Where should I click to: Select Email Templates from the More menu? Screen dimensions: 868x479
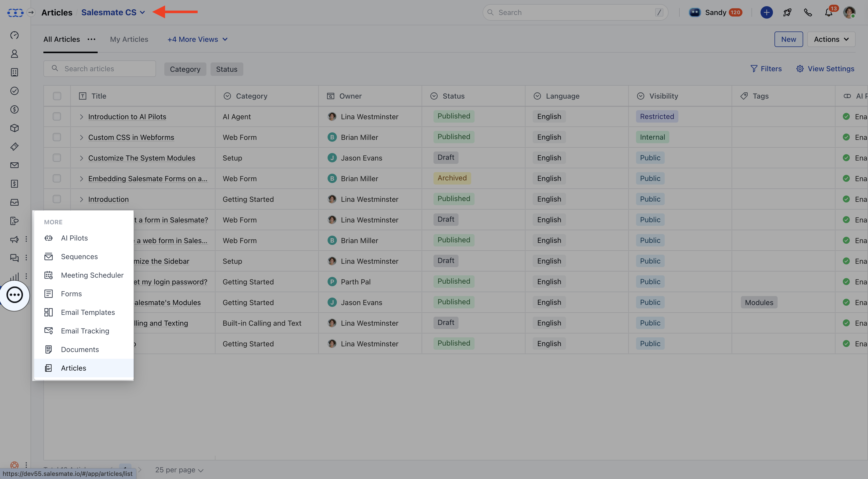coord(88,312)
